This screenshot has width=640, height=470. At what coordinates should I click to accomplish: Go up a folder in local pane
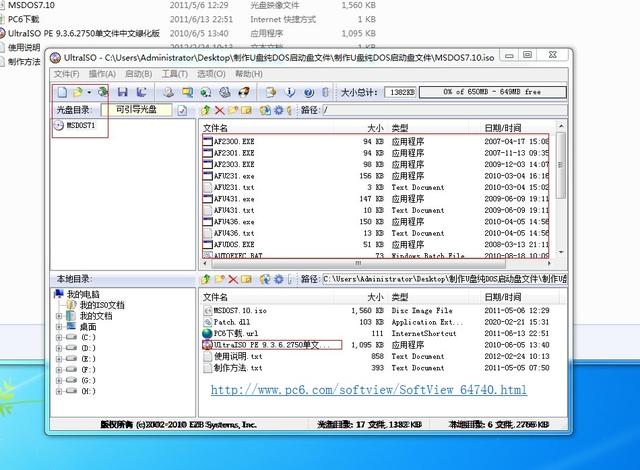click(x=206, y=279)
